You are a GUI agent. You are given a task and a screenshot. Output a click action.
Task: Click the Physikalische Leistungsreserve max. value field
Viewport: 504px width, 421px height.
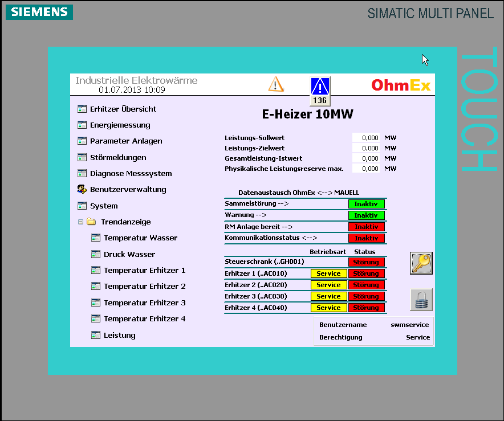[366, 169]
